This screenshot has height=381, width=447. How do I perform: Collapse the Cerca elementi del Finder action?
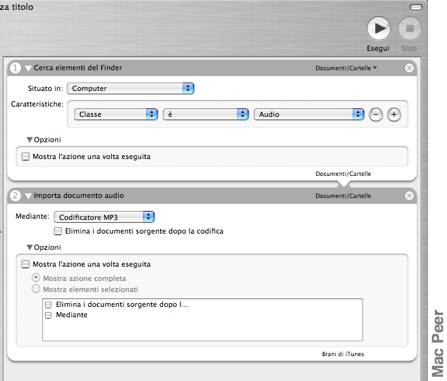coord(29,68)
